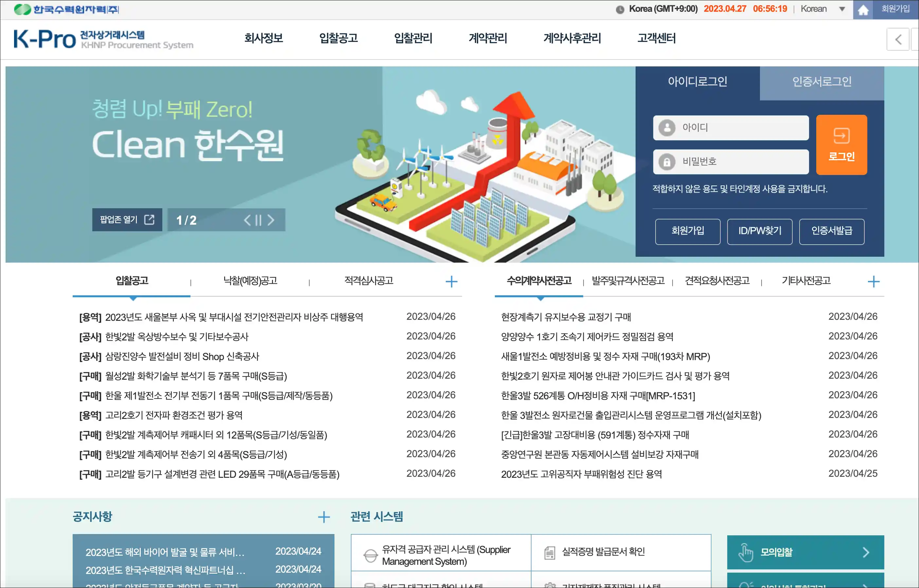Open [긴급]한울3발 고장대비용 정수자재 구매

click(x=595, y=435)
